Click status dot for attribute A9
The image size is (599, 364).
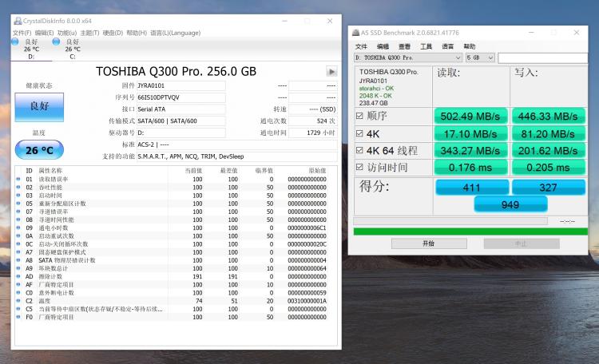click(18, 268)
